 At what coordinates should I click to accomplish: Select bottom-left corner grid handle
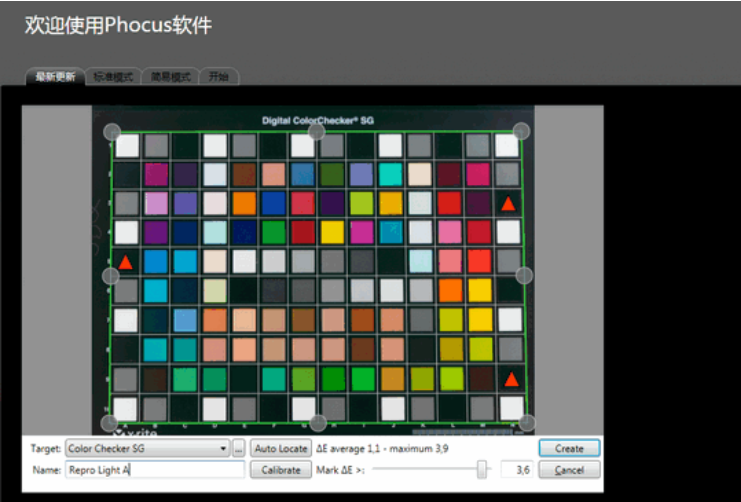(x=110, y=422)
